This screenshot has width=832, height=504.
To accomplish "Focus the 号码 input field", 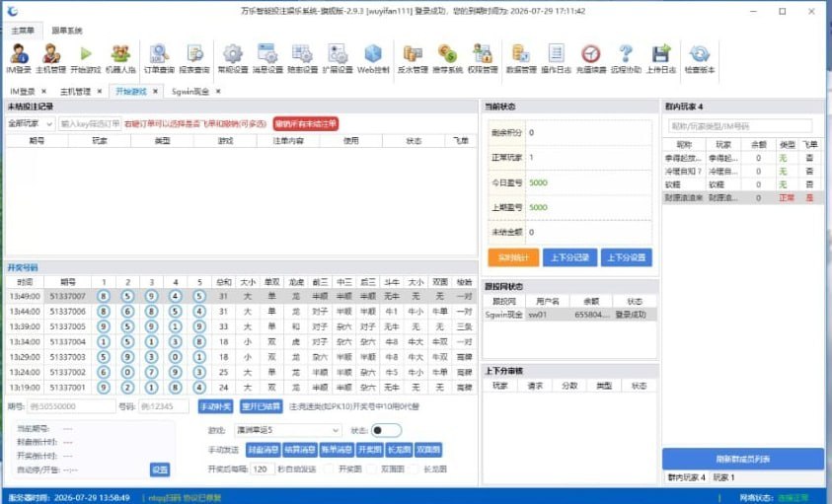I will click(x=164, y=406).
